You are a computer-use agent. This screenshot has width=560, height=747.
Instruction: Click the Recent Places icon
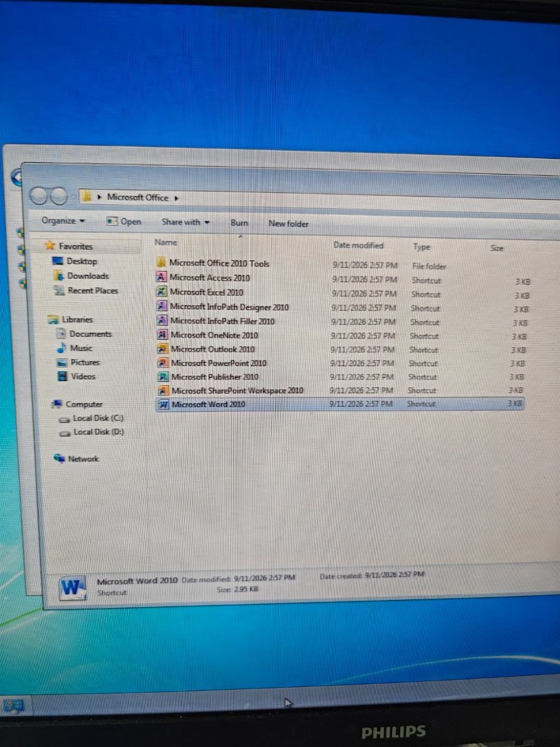[x=59, y=290]
